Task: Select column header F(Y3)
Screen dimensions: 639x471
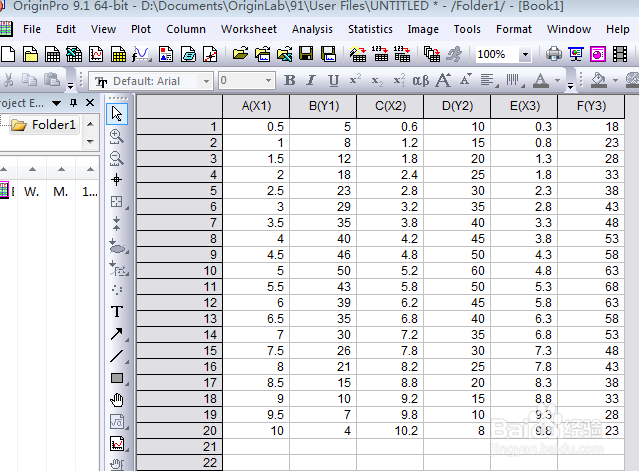Action: tap(591, 106)
